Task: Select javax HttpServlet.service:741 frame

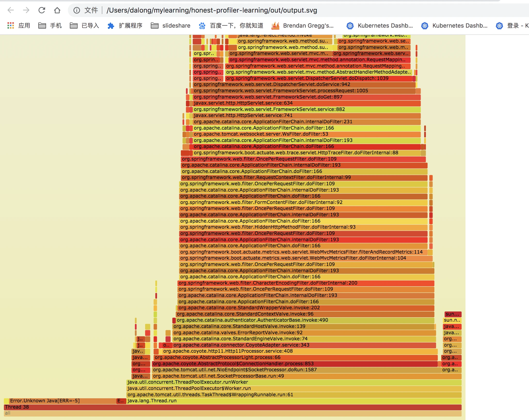Action: 306,116
